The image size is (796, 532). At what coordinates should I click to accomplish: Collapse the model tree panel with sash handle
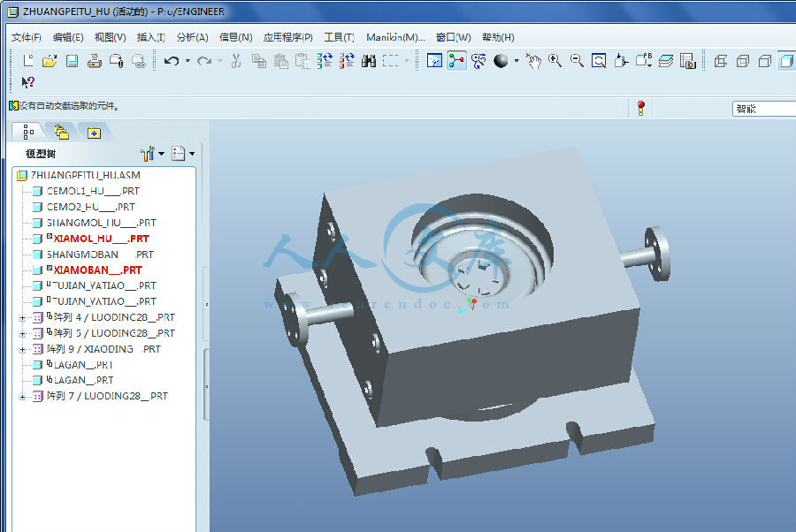point(206,304)
